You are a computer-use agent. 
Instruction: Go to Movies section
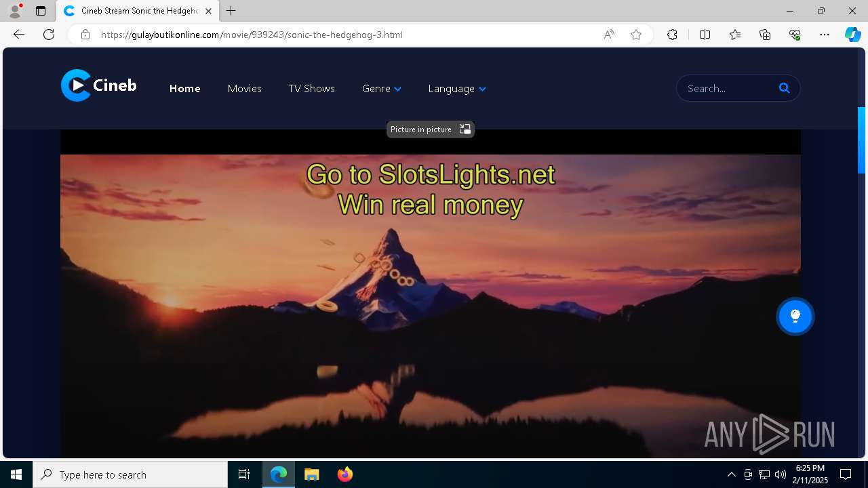tap(244, 89)
